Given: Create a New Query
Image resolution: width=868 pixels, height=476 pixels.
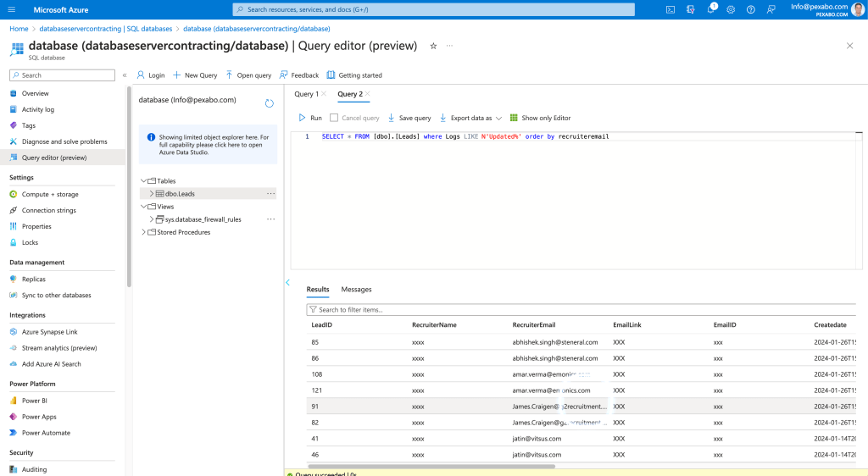Looking at the screenshot, I should pyautogui.click(x=195, y=75).
